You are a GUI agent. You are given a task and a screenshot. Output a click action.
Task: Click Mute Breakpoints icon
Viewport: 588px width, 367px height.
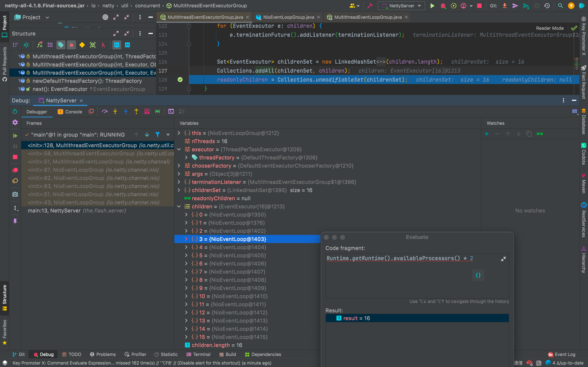(15, 181)
